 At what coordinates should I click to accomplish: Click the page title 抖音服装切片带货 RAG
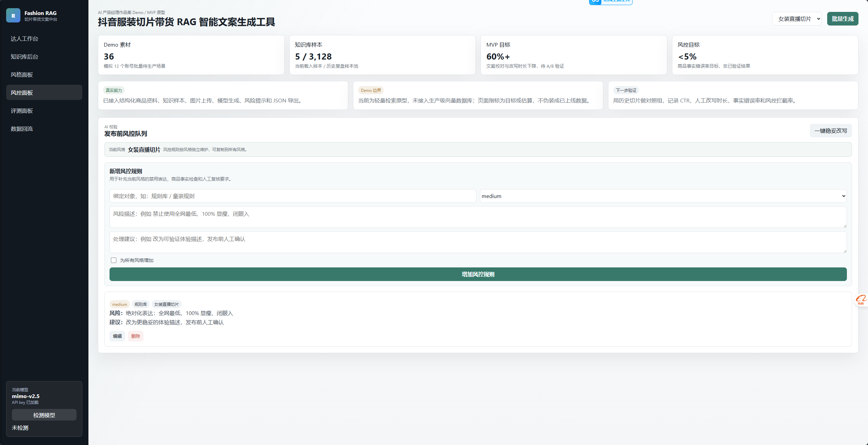pos(186,22)
